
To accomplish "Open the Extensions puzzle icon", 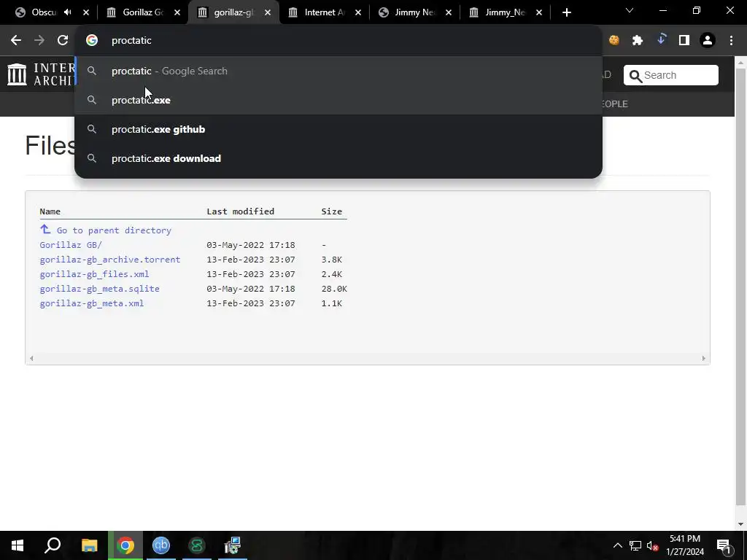I will [638, 41].
